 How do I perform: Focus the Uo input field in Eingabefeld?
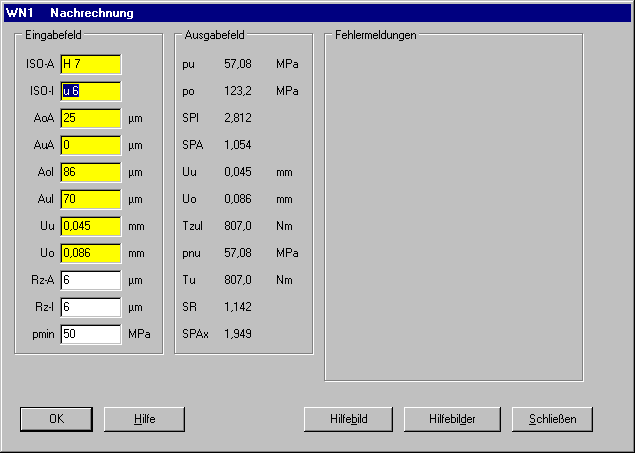(x=90, y=253)
